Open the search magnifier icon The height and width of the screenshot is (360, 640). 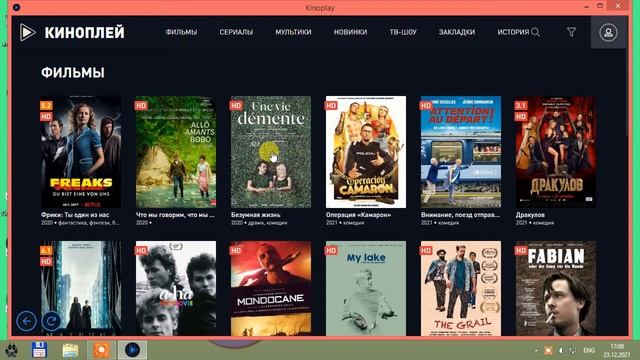click(536, 32)
